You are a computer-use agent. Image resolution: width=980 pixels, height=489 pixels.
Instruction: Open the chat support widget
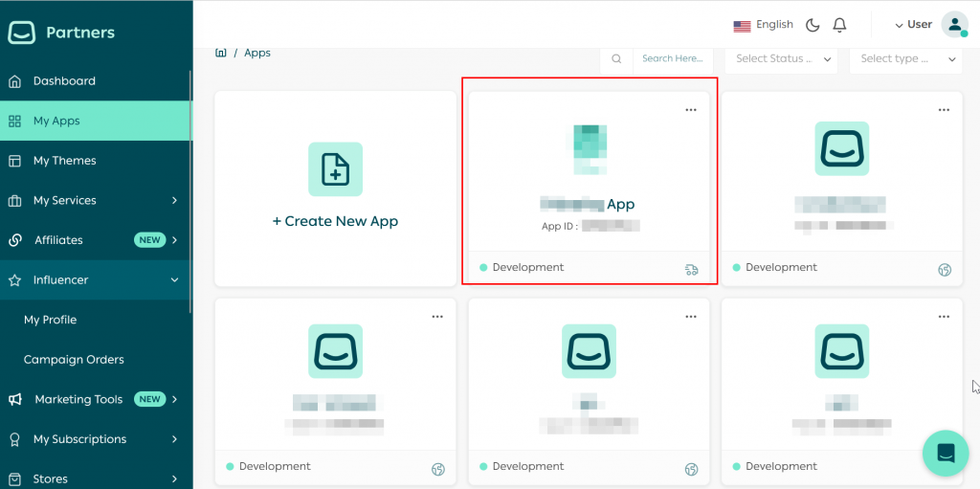pyautogui.click(x=946, y=454)
